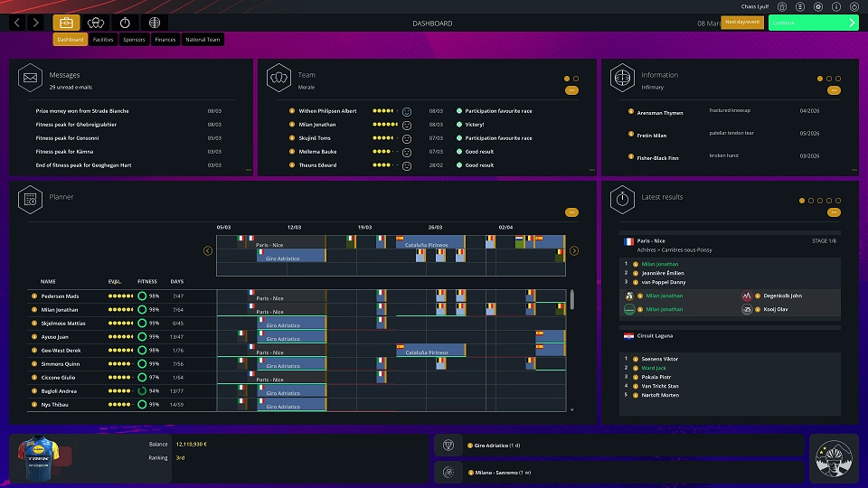Select fifth page dot in Latest results

pos(838,201)
